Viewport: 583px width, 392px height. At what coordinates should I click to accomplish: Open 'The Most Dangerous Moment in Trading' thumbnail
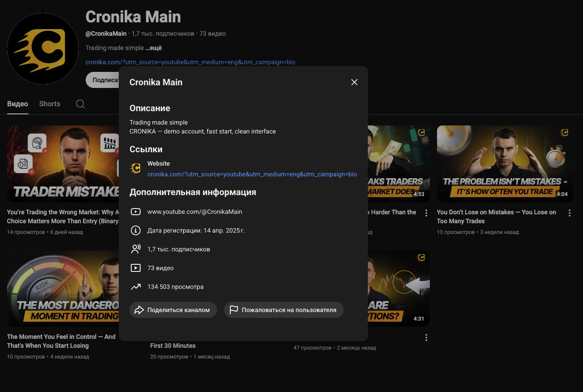point(63,288)
